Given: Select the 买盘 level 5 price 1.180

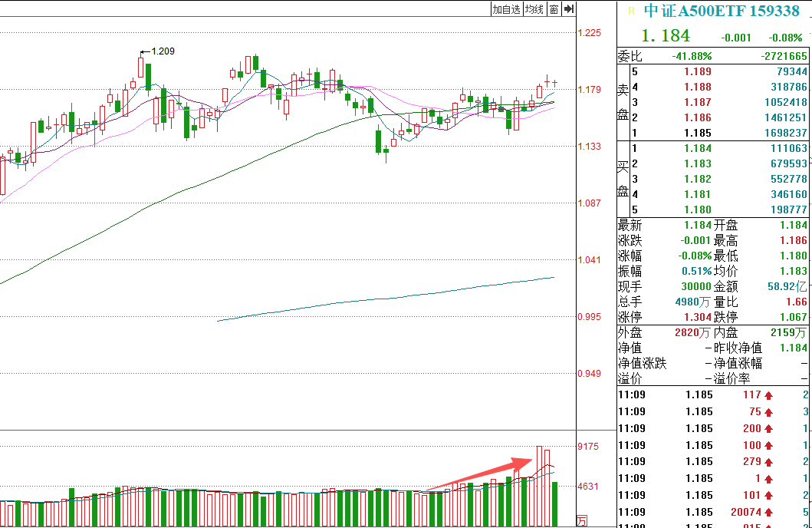Looking at the screenshot, I should [697, 210].
